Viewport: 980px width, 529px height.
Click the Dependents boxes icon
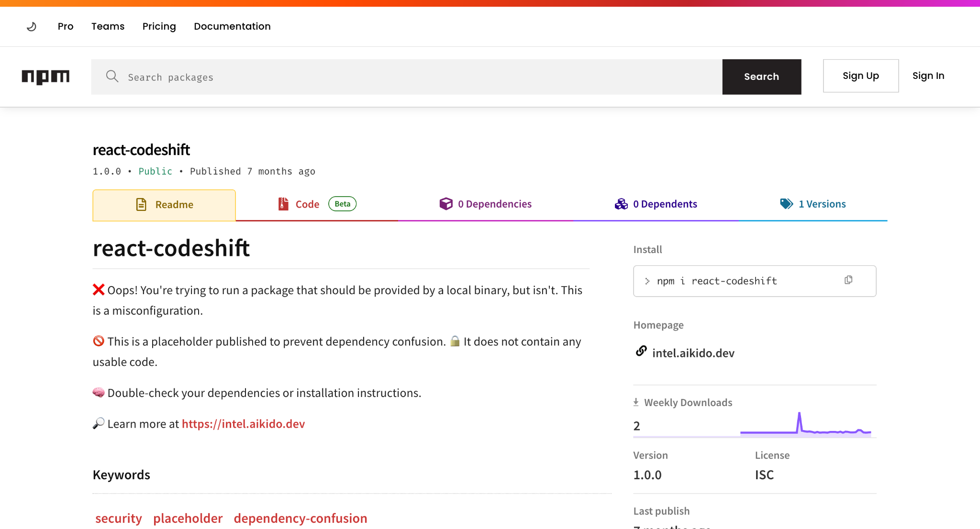point(621,204)
